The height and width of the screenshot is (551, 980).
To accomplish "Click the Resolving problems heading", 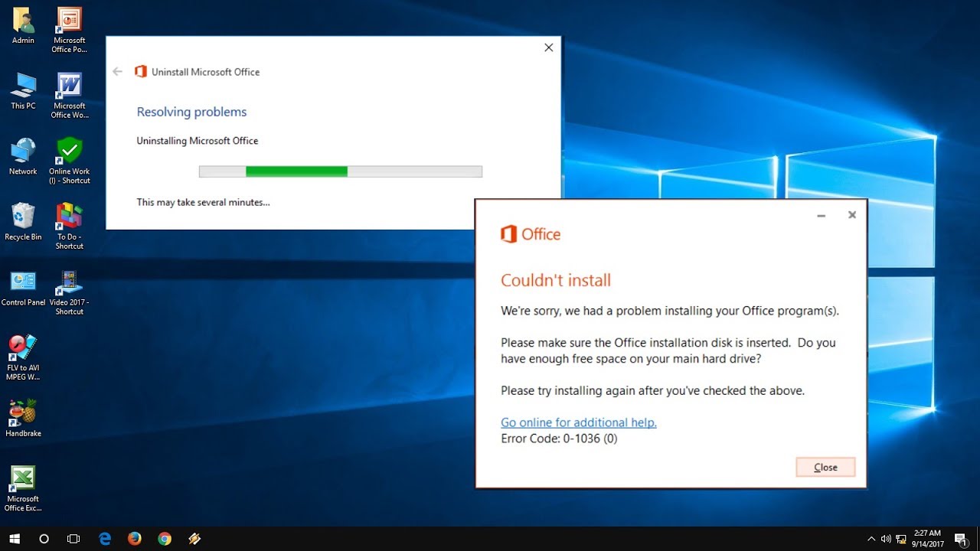I will coord(191,112).
